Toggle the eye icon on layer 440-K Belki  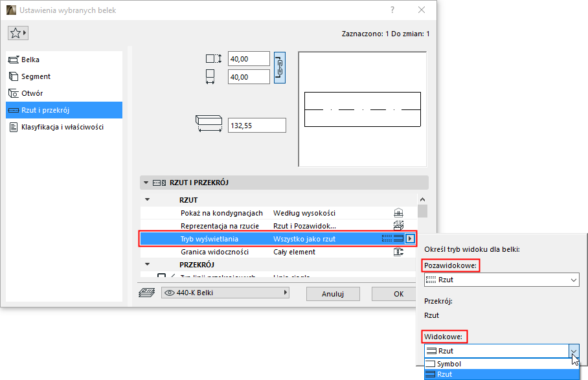point(170,293)
